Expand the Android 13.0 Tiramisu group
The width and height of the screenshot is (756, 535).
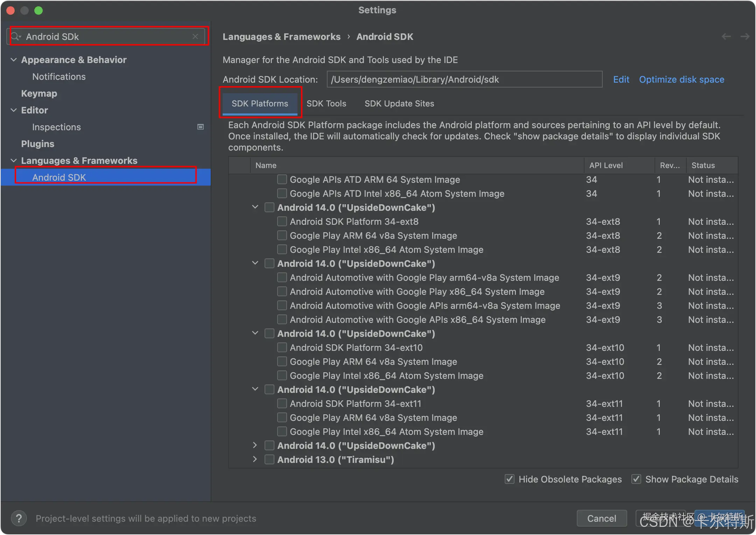click(x=255, y=459)
